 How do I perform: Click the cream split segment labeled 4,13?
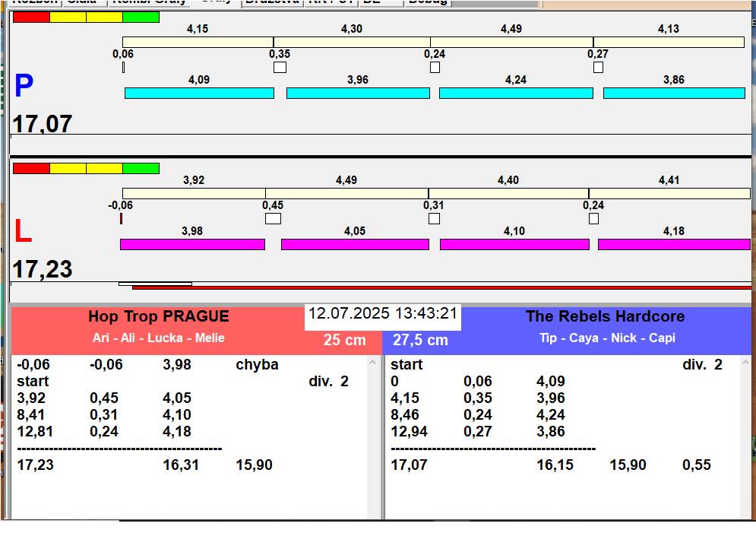click(669, 42)
